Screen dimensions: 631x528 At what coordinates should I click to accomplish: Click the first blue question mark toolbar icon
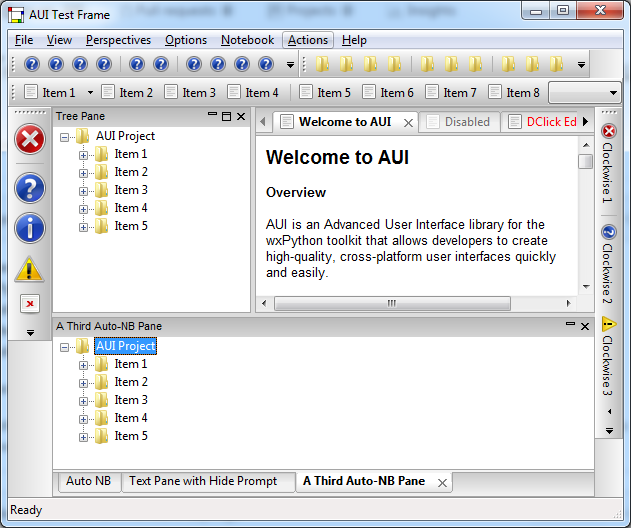pos(32,64)
